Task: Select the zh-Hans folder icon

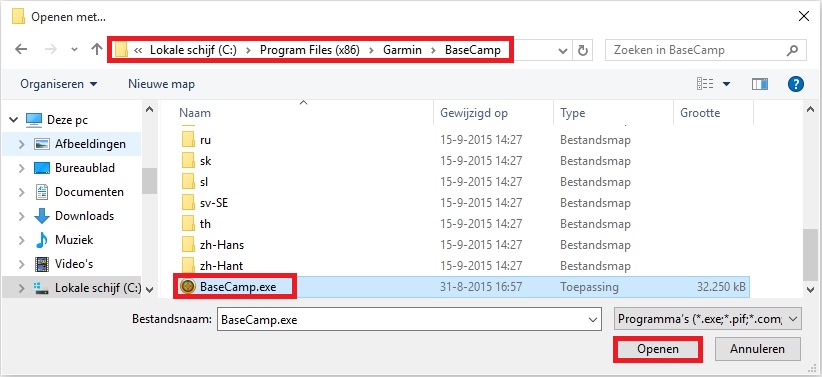Action: tap(188, 245)
